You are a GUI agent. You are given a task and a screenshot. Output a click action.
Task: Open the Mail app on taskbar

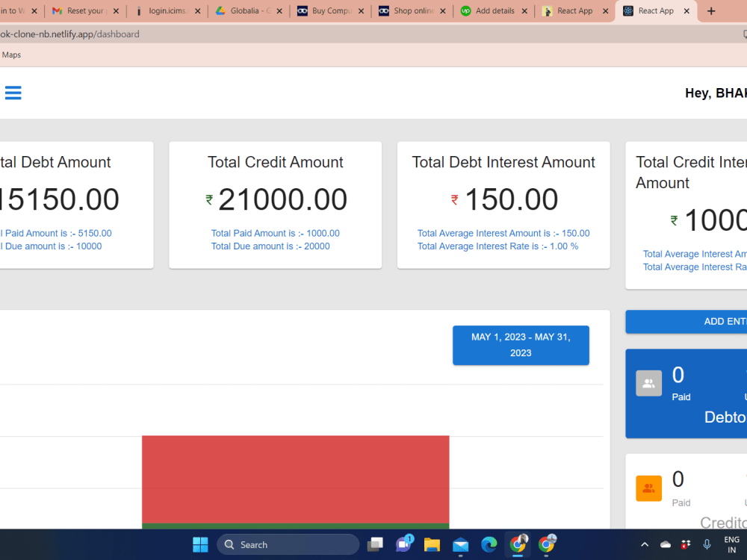coord(460,544)
